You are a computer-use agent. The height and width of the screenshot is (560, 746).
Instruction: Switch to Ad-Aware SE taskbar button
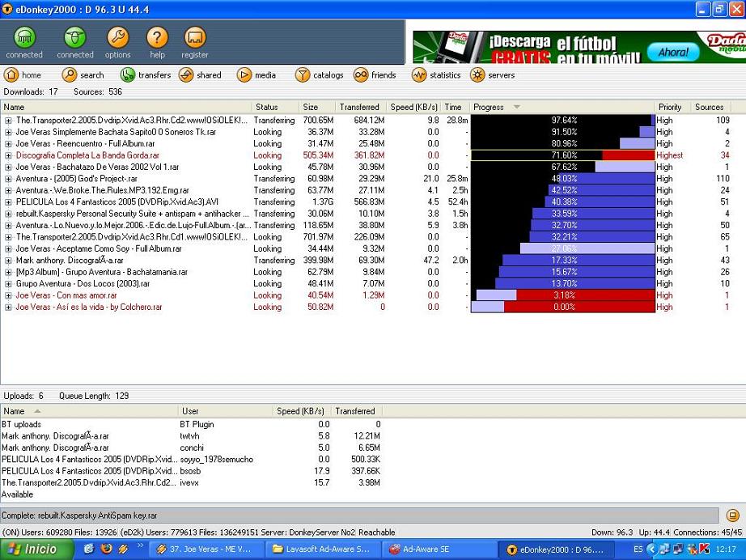pos(439,549)
